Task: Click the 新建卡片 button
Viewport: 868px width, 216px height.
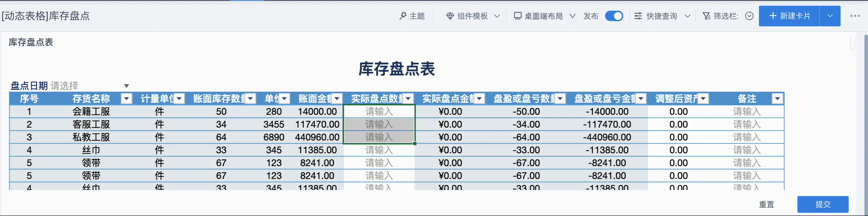Action: click(789, 16)
